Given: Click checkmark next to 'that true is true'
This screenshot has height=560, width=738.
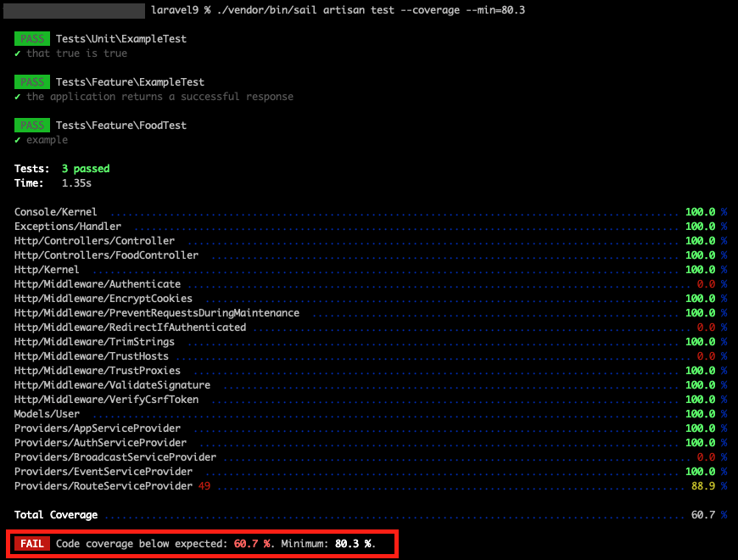Looking at the screenshot, I should point(18,53).
